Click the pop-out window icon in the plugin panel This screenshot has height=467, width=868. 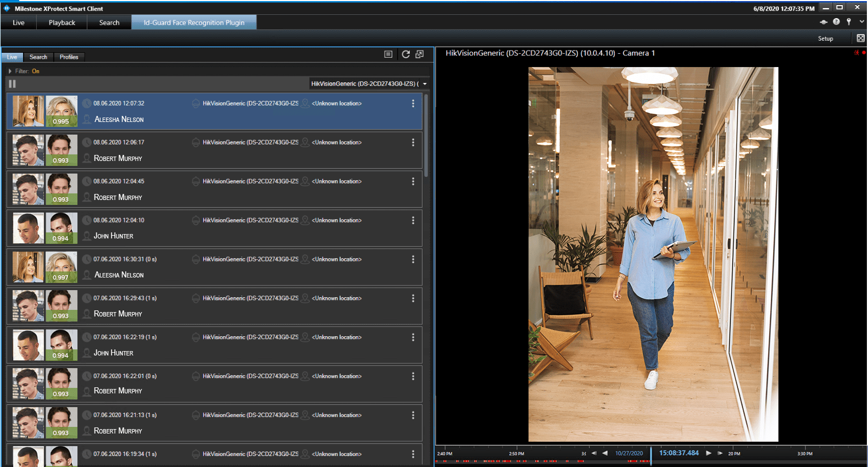pyautogui.click(x=420, y=54)
